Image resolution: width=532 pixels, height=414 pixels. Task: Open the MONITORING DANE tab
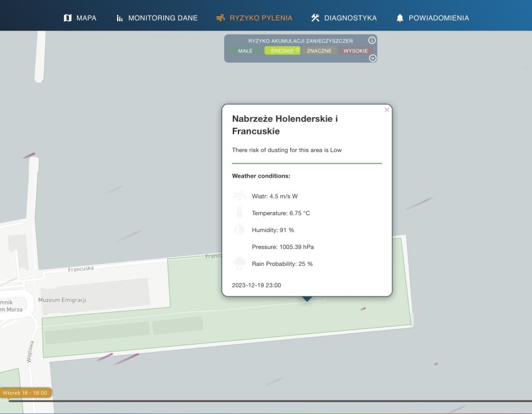coord(163,18)
